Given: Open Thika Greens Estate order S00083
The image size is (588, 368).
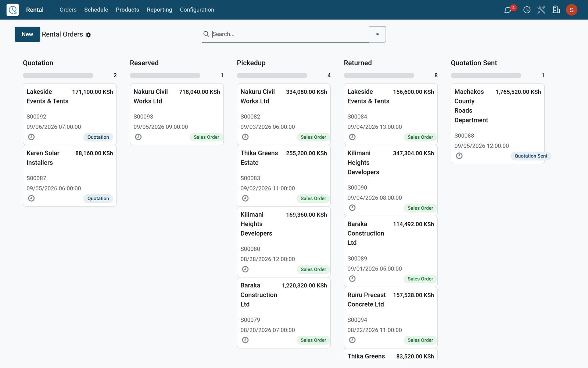Looking at the screenshot, I should [284, 176].
